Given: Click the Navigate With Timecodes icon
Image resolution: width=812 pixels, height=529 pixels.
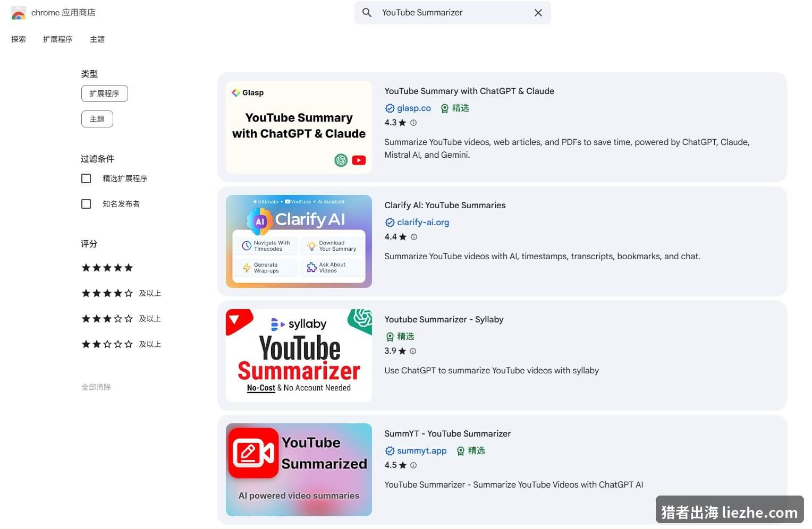Looking at the screenshot, I should click(x=247, y=246).
